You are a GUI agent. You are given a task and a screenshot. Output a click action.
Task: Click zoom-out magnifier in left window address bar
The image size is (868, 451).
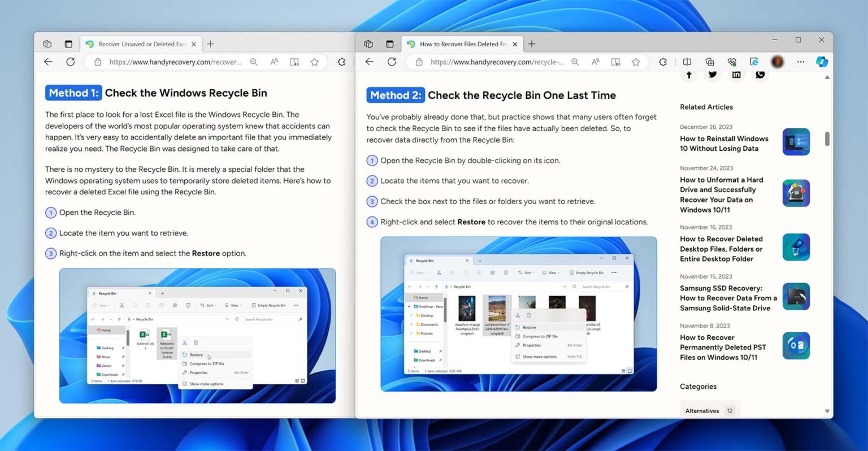[x=254, y=62]
